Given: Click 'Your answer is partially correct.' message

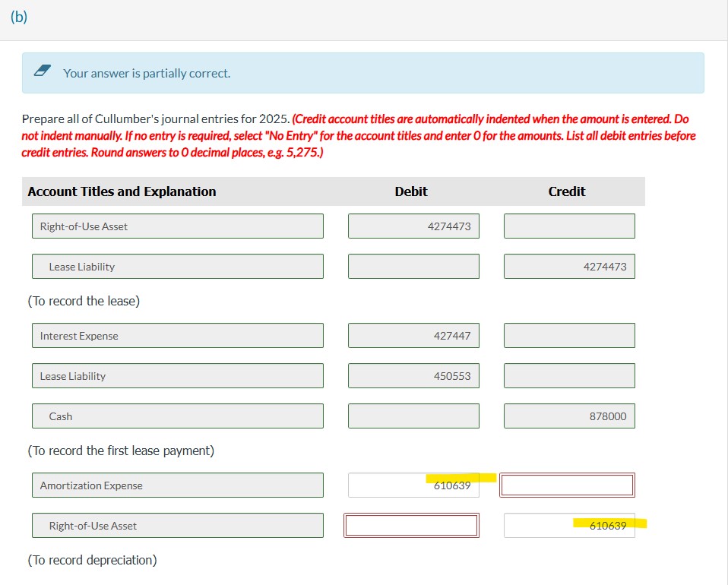Looking at the screenshot, I should 147,74.
